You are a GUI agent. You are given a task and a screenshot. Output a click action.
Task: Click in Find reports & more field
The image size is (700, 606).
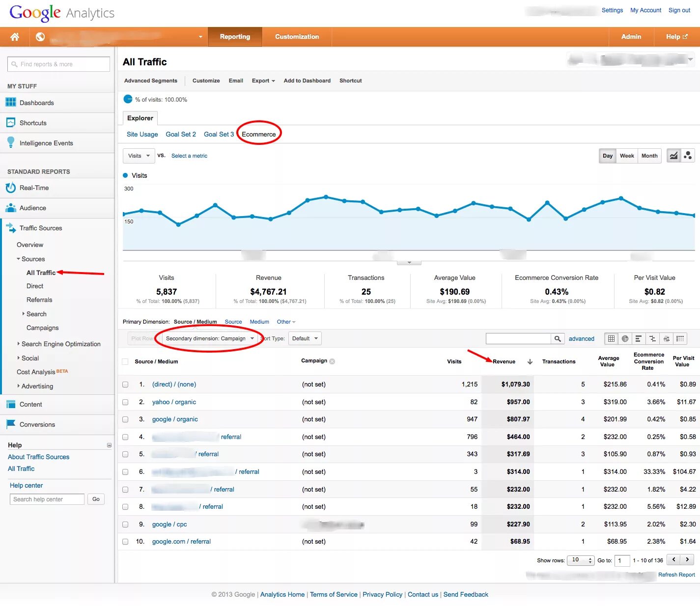[58, 64]
